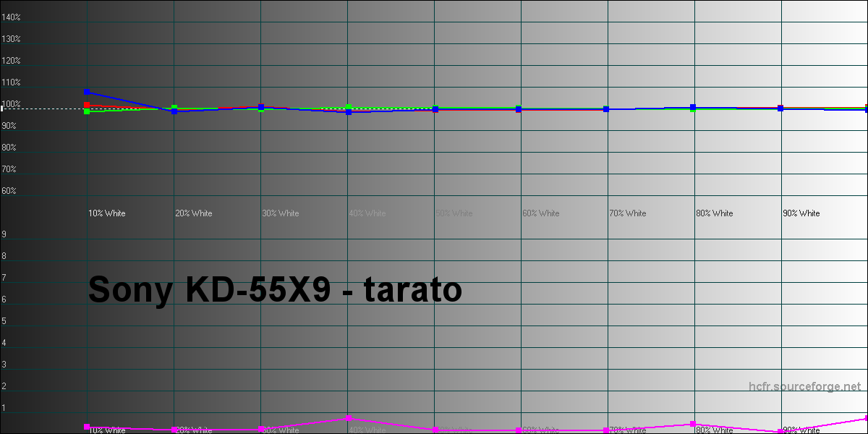Select the delta E axis value 5

[4, 321]
